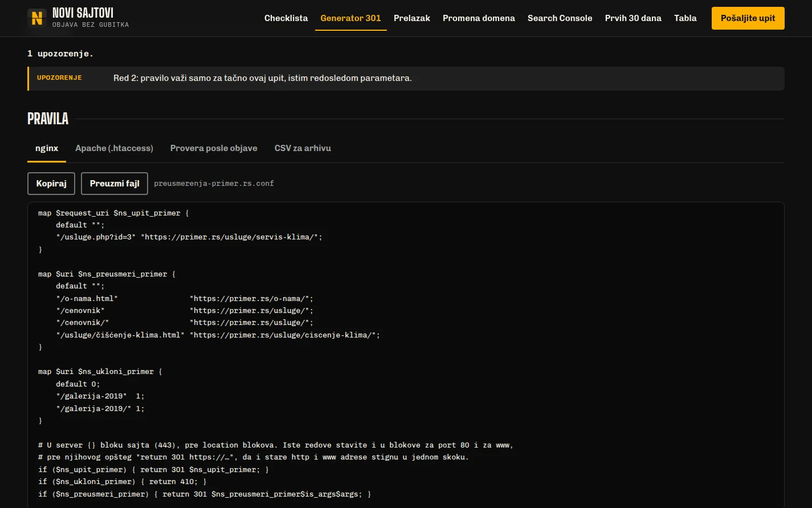Viewport: 812px width, 508px height.
Task: Open the Prelazak page
Action: [x=412, y=18]
